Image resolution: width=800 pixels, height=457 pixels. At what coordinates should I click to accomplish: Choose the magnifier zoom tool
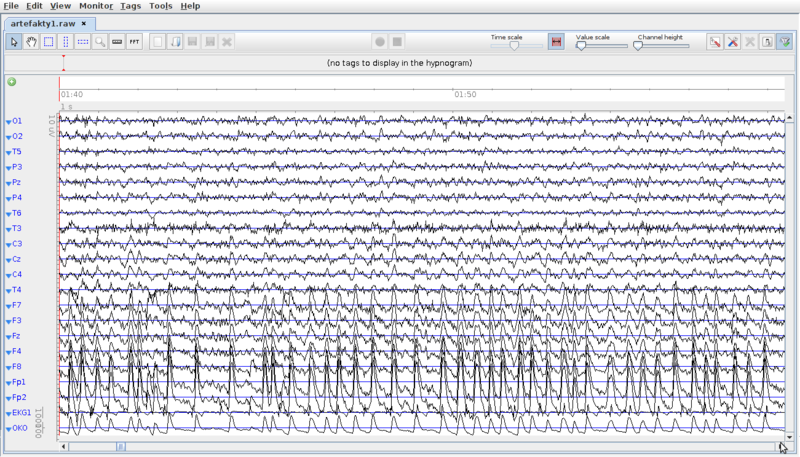point(100,42)
